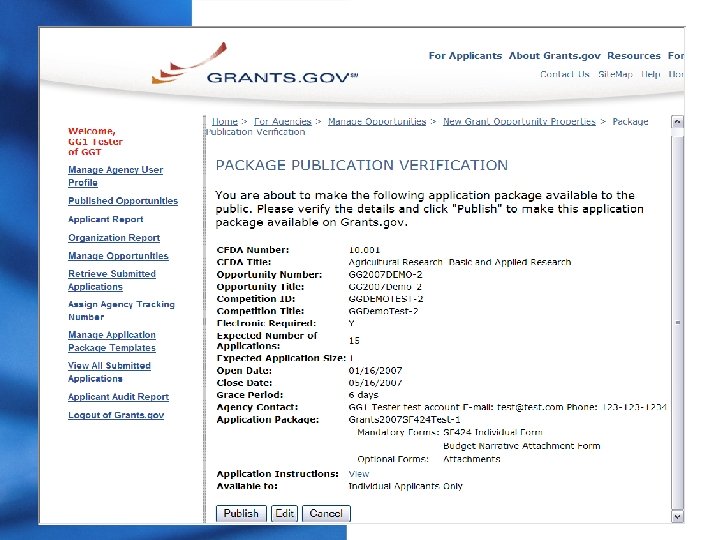Select opportunity number GG2007DEMO-2 text
This screenshot has height=540, width=720.
pyautogui.click(x=385, y=275)
